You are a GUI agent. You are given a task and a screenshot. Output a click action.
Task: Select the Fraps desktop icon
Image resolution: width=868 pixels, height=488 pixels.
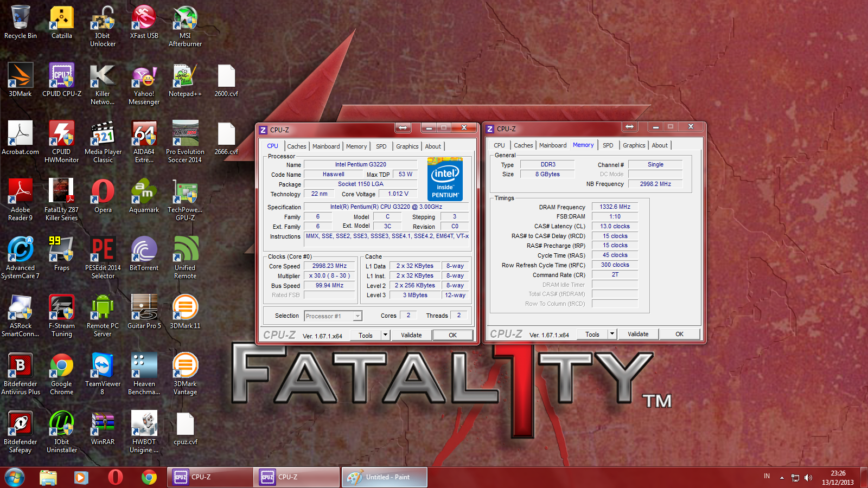62,254
